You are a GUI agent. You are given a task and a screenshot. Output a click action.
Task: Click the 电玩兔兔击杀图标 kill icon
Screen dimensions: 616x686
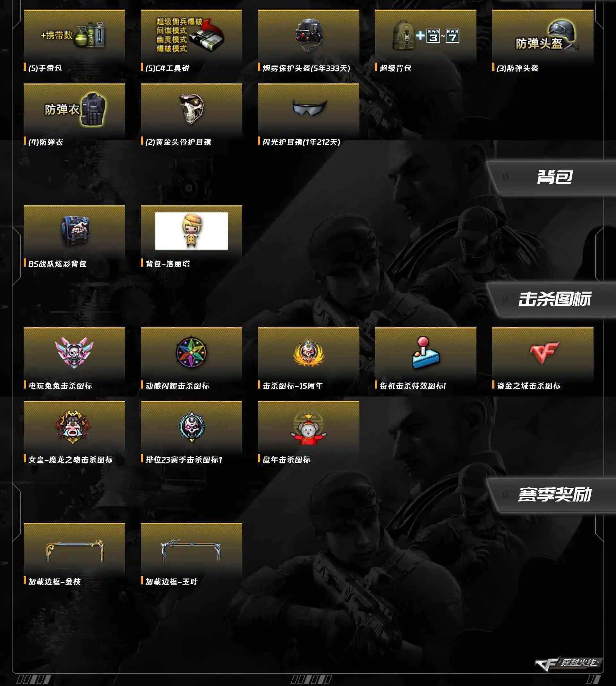point(74,353)
